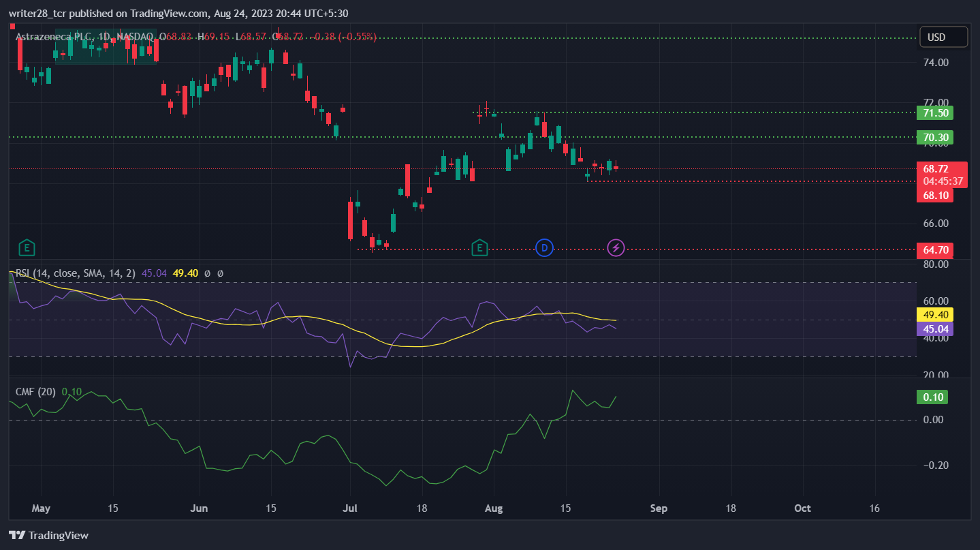This screenshot has width=980, height=550.
Task: Click the yellow 49.40 RSI value label
Action: coord(934,315)
